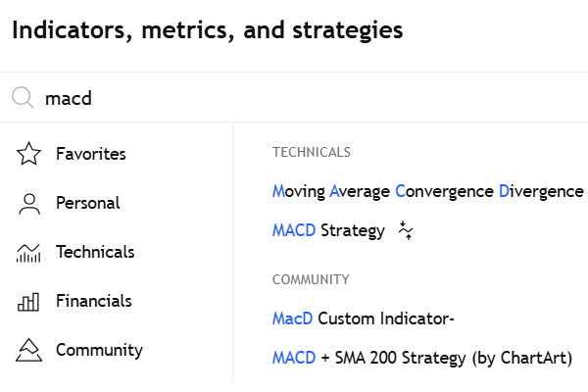
Task: Open the Favorites category
Action: pyautogui.click(x=91, y=154)
